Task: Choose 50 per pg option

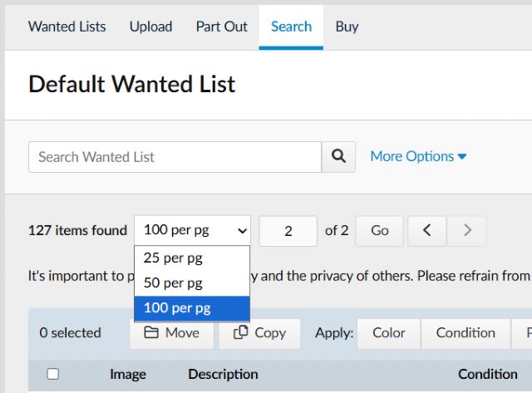Action: [173, 283]
